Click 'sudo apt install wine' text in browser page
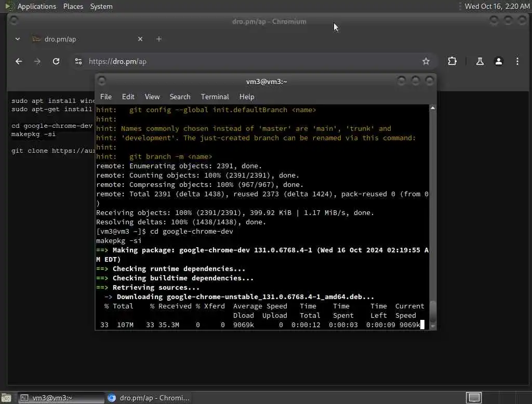 (53, 101)
